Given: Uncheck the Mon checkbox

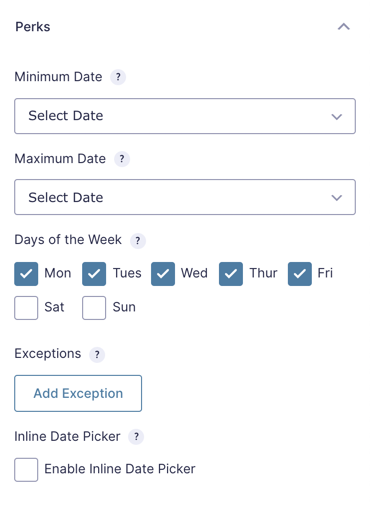Looking at the screenshot, I should [x=26, y=274].
